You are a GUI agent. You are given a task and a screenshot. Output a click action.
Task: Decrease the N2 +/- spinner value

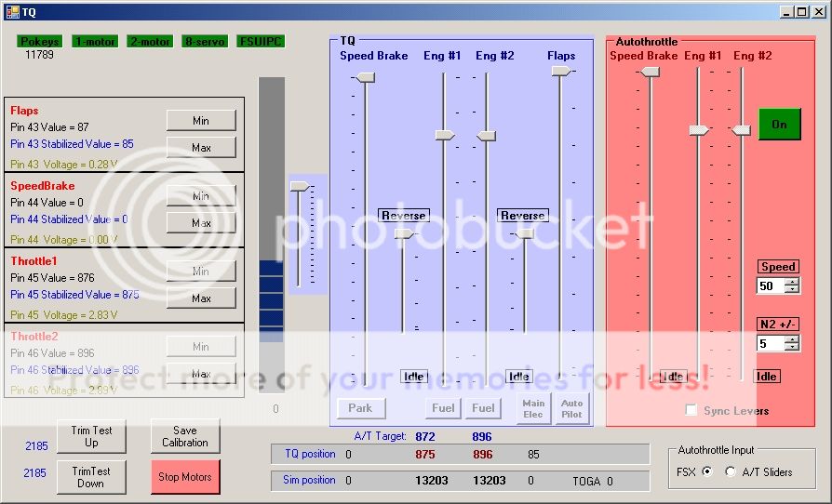point(792,347)
